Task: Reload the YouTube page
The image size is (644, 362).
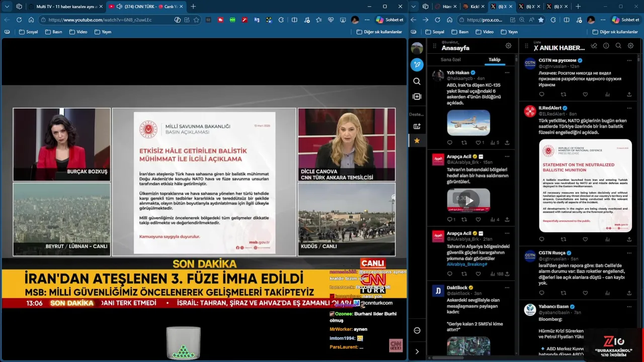Action: coord(19,20)
